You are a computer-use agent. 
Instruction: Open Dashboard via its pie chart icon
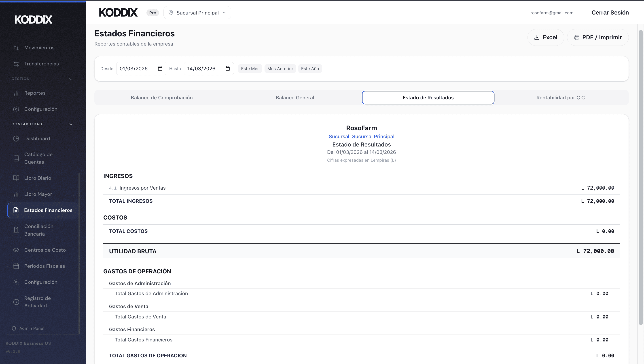(16, 138)
